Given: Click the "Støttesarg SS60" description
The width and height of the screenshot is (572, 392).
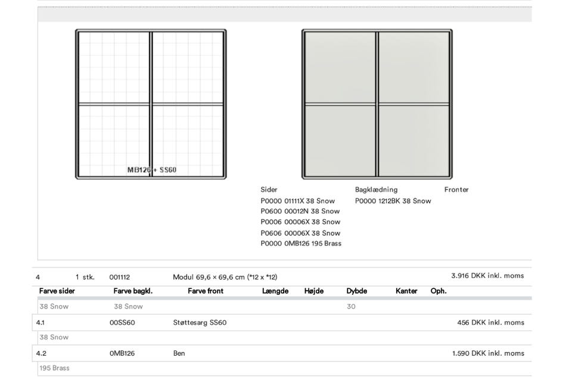Looking at the screenshot, I should tap(200, 323).
